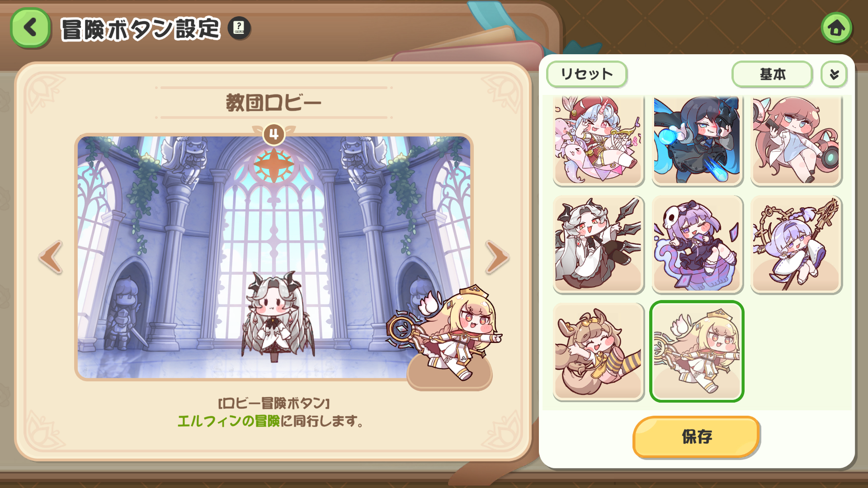868x488 pixels.
Task: Select the dark blue-haired character with orbs
Action: pos(697,140)
